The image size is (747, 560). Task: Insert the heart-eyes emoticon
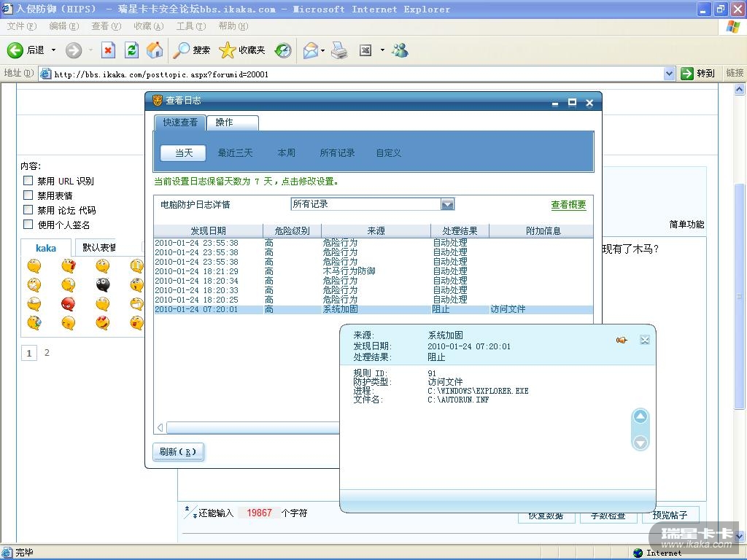[x=102, y=323]
